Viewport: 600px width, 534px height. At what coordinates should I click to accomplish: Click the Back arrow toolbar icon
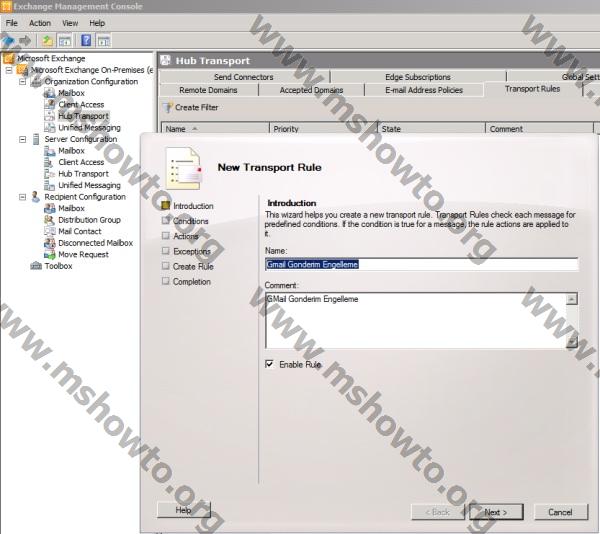[x=8, y=40]
